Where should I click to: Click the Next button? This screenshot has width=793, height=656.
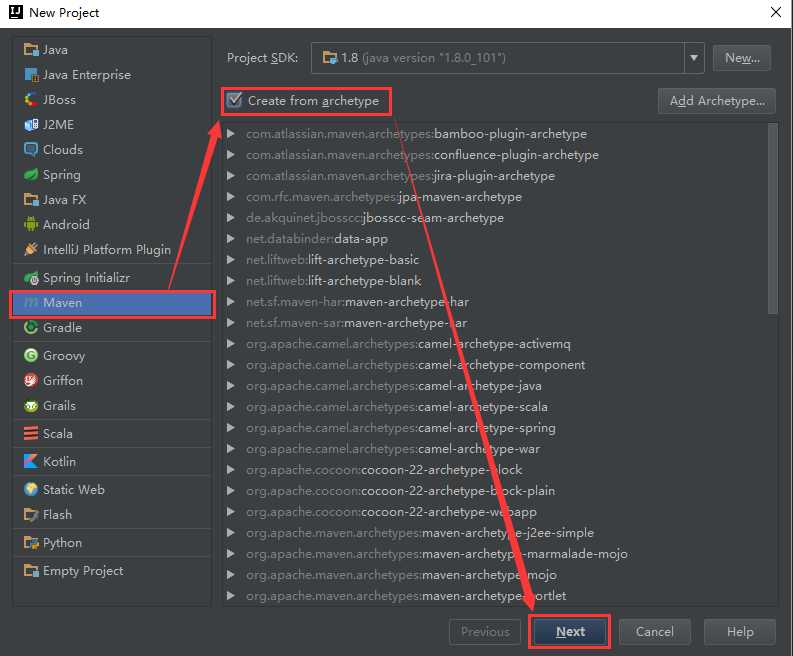pos(570,632)
